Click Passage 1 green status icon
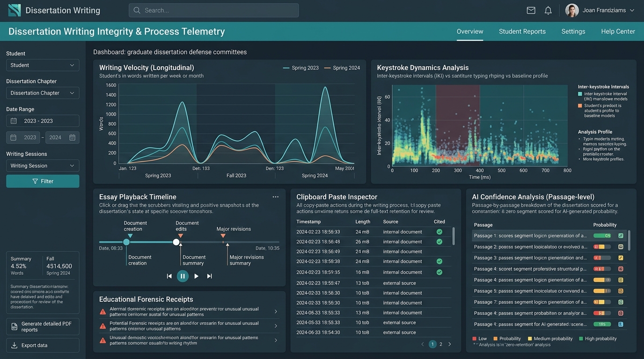The height and width of the screenshot is (359, 644). [x=621, y=236]
